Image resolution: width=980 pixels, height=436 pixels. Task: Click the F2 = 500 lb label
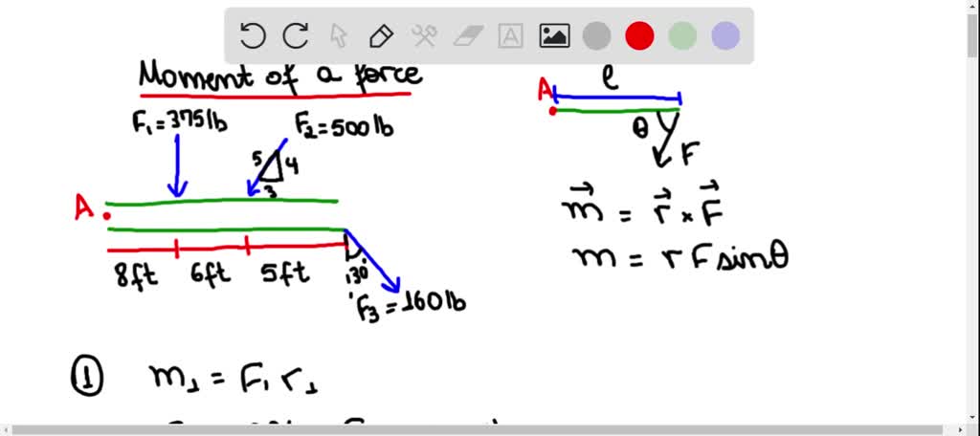click(345, 125)
